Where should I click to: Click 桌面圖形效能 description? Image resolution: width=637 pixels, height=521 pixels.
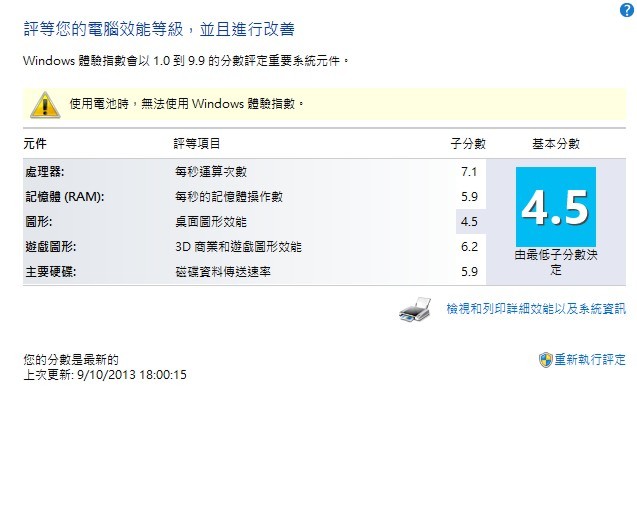click(211, 222)
